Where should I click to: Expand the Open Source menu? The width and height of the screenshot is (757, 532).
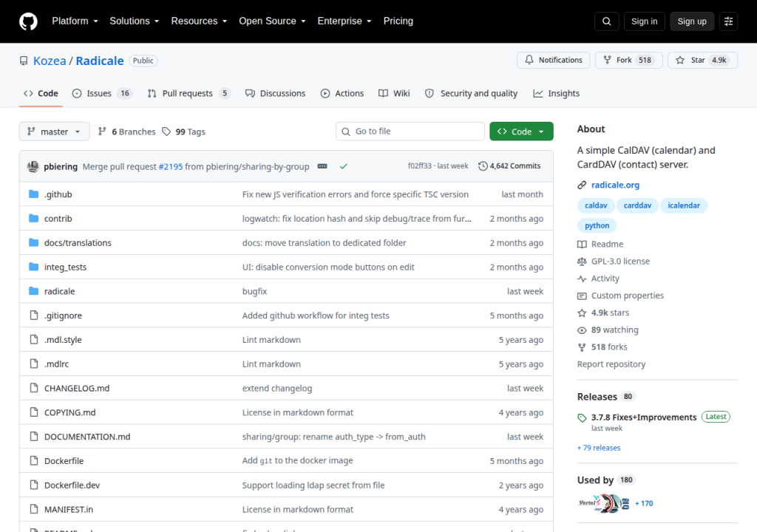coord(272,21)
